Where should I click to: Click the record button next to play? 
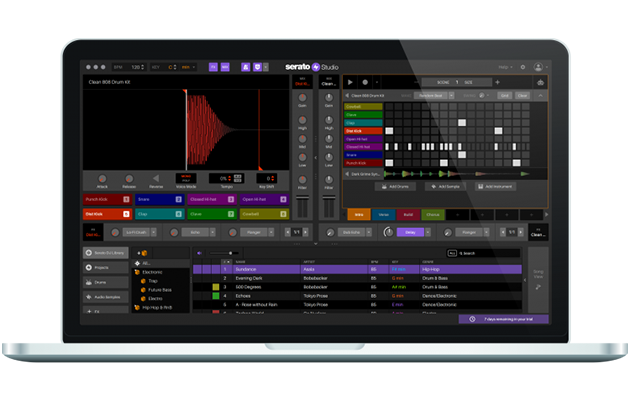point(364,82)
